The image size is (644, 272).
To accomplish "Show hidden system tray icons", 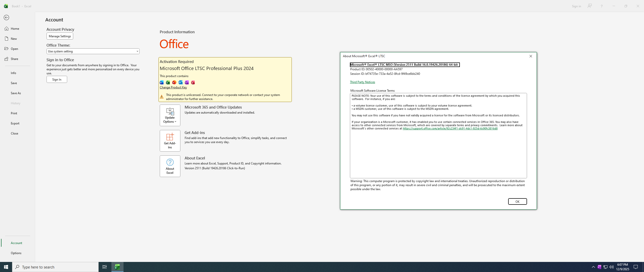I will (x=593, y=267).
